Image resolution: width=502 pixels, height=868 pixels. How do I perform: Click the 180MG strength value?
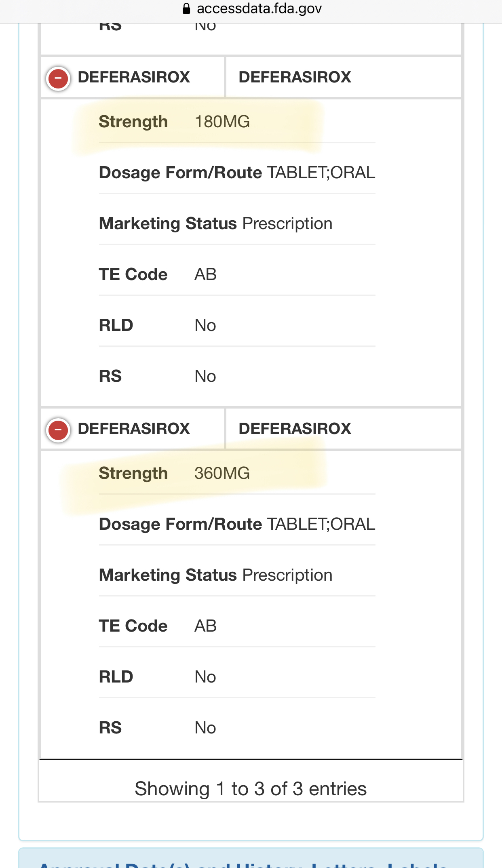coord(222,122)
